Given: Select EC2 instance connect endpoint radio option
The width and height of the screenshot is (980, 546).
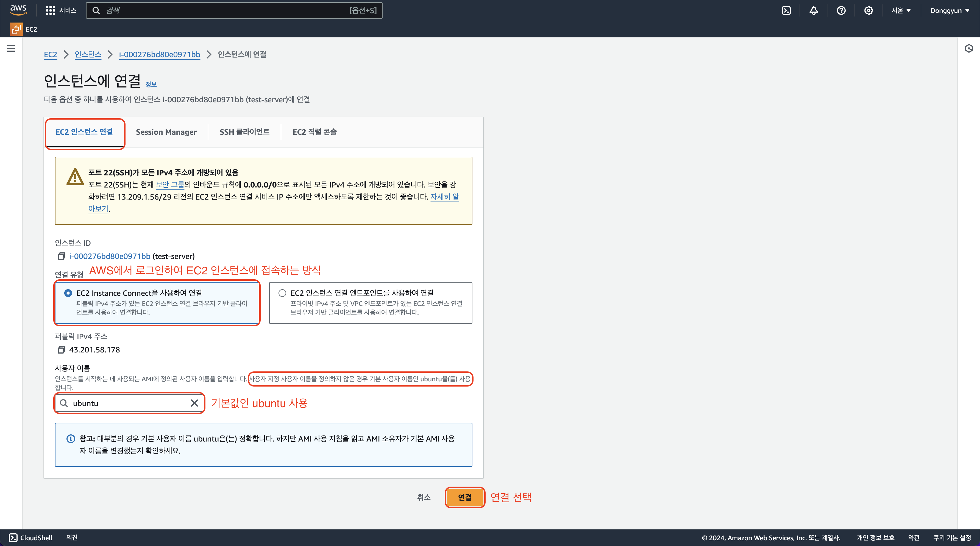Looking at the screenshot, I should click(x=282, y=293).
